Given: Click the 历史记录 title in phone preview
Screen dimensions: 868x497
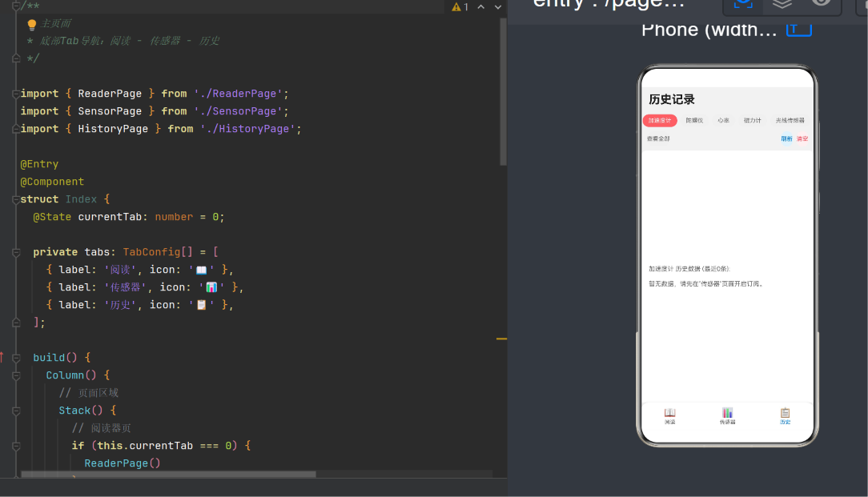Looking at the screenshot, I should (672, 99).
